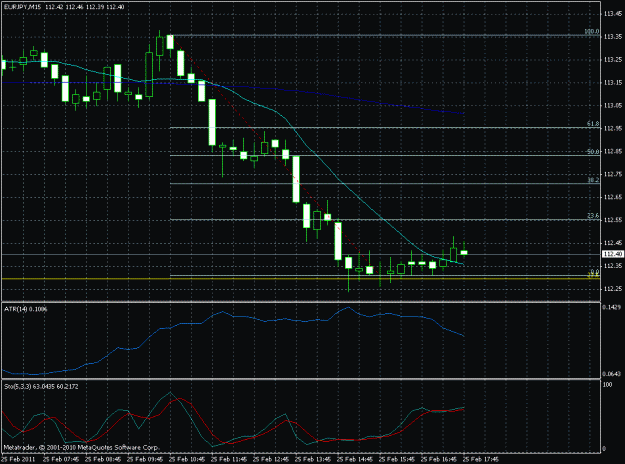Click the 25 Feb 07:45 time label
625x464 pixels.
click(x=61, y=459)
